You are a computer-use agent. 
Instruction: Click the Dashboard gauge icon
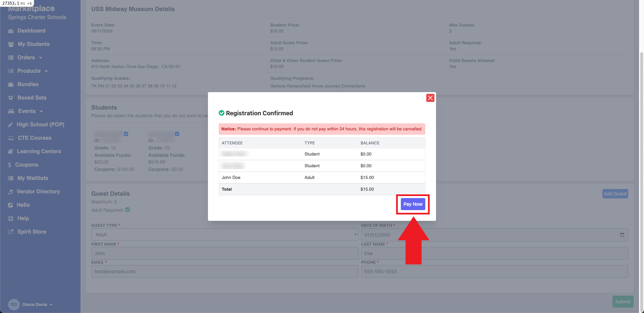pos(11,31)
